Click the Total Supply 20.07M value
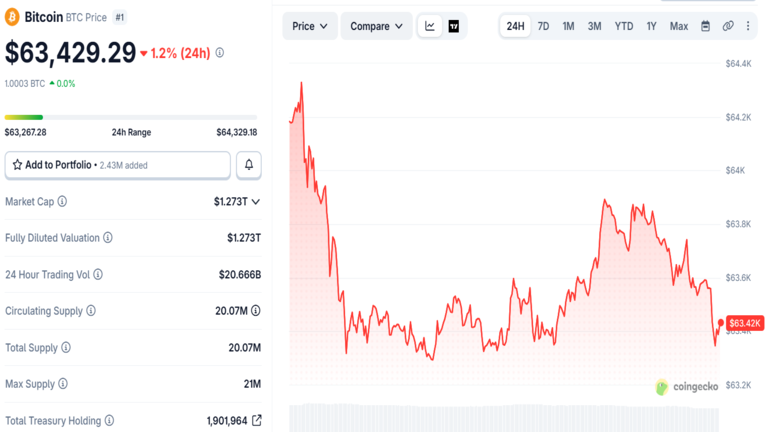Screen dimensions: 768x432 tap(244, 348)
